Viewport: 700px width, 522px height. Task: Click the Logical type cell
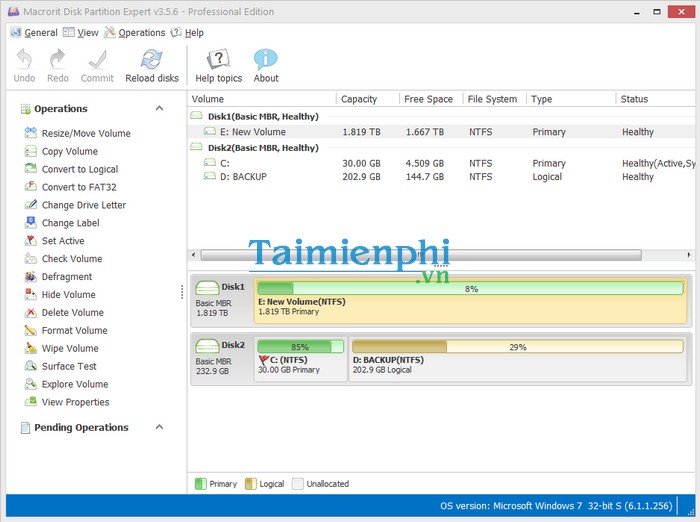547,177
